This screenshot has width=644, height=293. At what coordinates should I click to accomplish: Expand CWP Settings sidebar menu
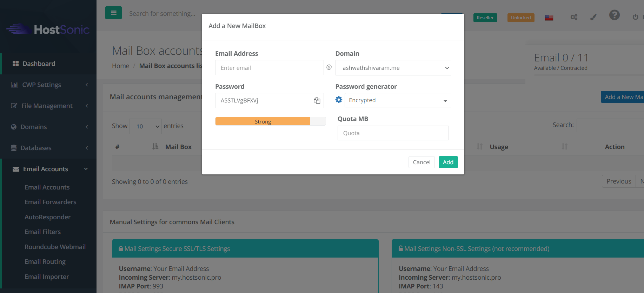(x=48, y=85)
